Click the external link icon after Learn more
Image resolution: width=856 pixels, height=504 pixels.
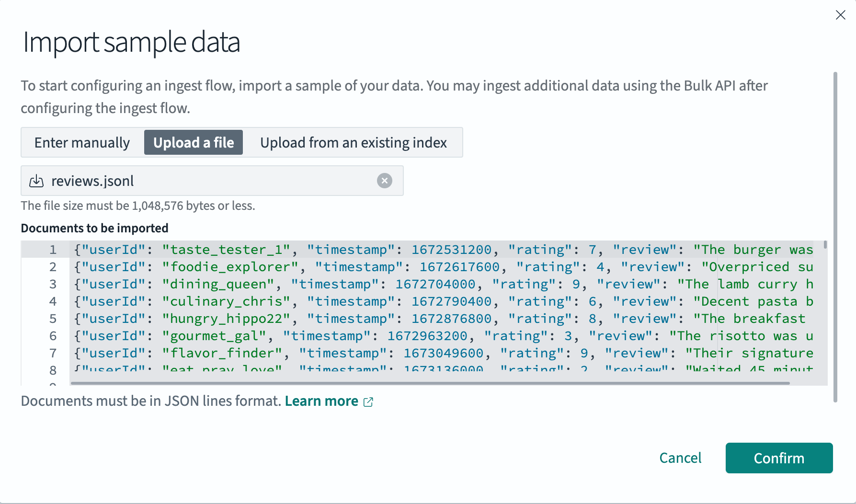(x=368, y=401)
